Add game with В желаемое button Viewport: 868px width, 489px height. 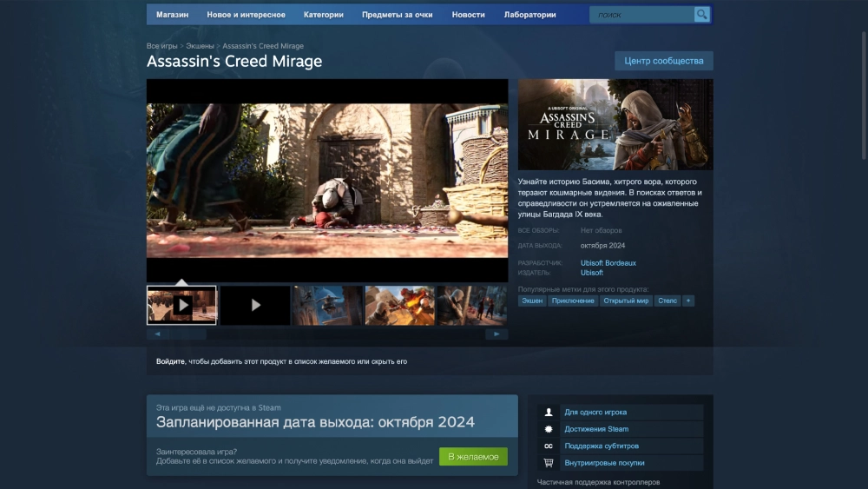tap(473, 457)
